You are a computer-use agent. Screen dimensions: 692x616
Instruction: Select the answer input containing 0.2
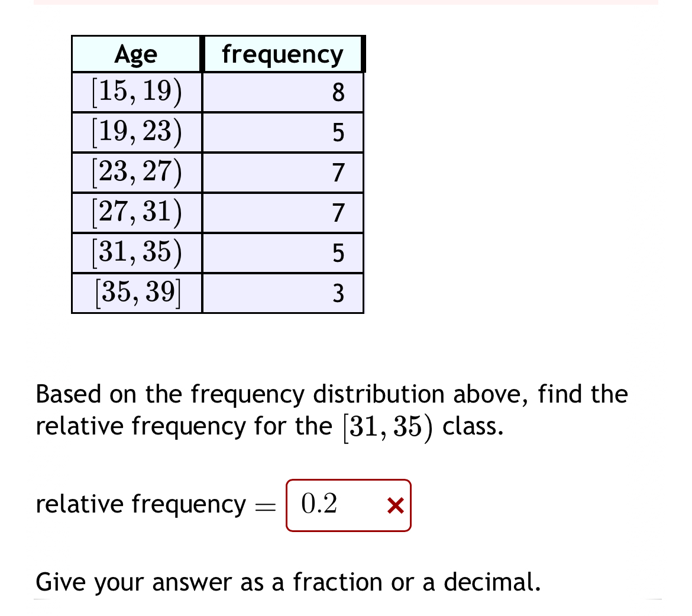click(x=328, y=505)
